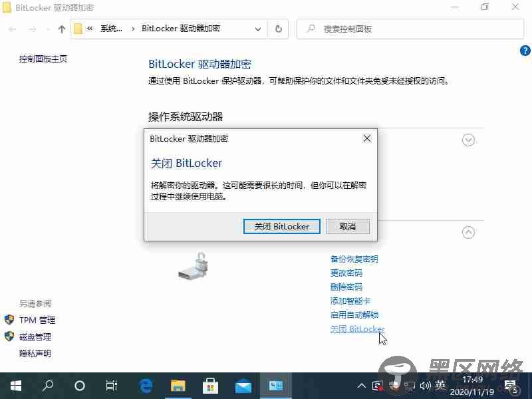The width and height of the screenshot is (532, 399).
Task: Open 磁盘管理 link
Action: (35, 337)
